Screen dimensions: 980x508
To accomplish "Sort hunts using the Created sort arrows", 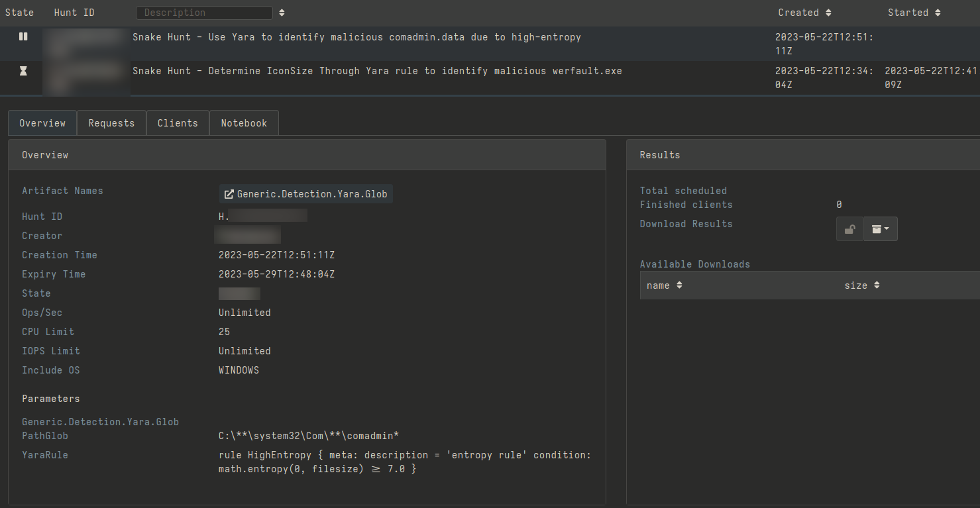I will pos(828,13).
